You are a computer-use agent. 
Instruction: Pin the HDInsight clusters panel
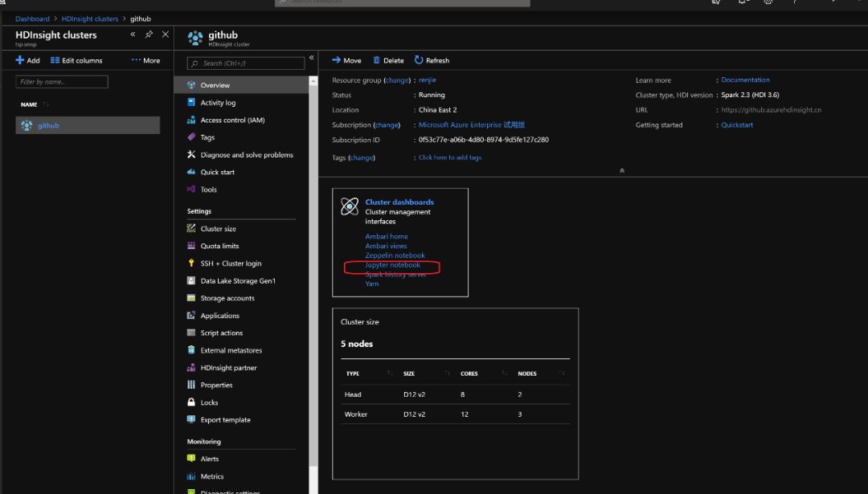click(x=149, y=35)
